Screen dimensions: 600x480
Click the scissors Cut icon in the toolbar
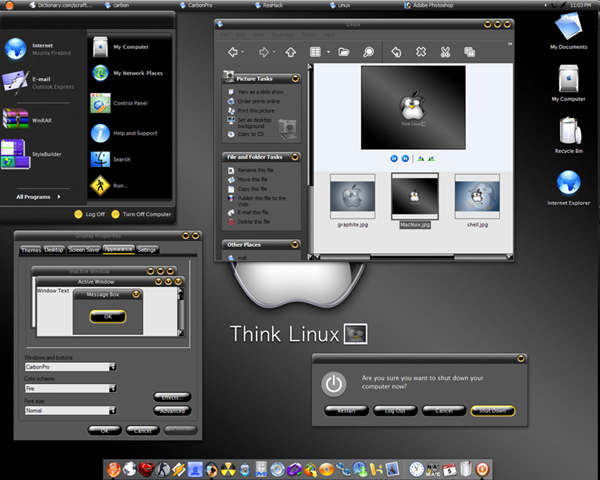(445, 52)
